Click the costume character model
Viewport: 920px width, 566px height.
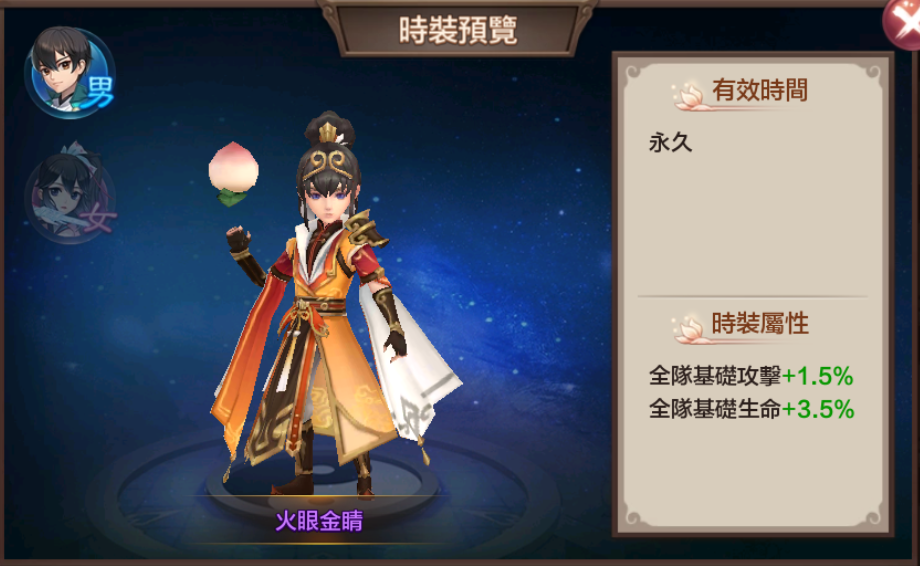[x=334, y=305]
